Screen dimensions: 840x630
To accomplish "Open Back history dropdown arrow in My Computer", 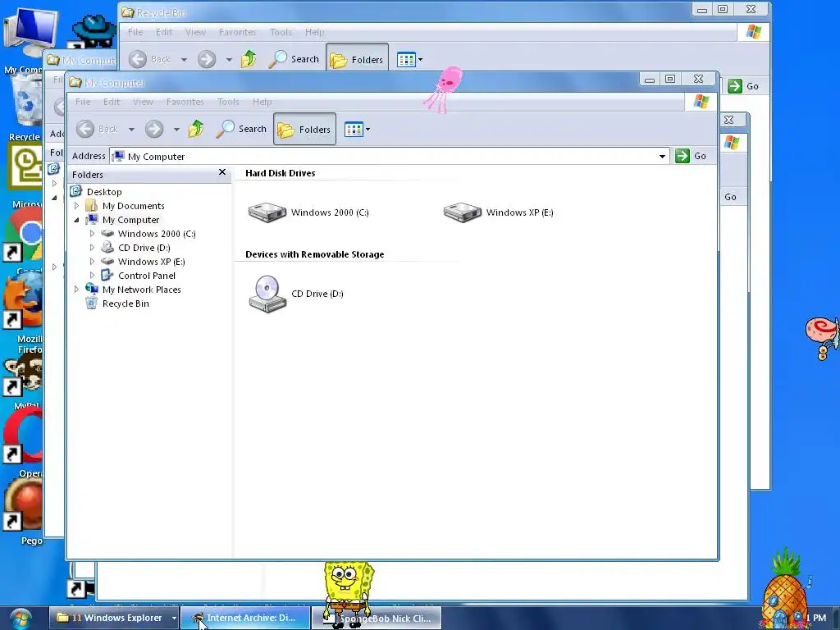I will coord(132,129).
